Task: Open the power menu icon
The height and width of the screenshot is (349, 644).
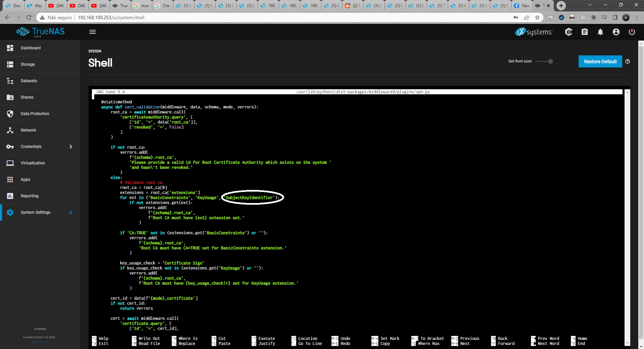Action: tap(632, 32)
